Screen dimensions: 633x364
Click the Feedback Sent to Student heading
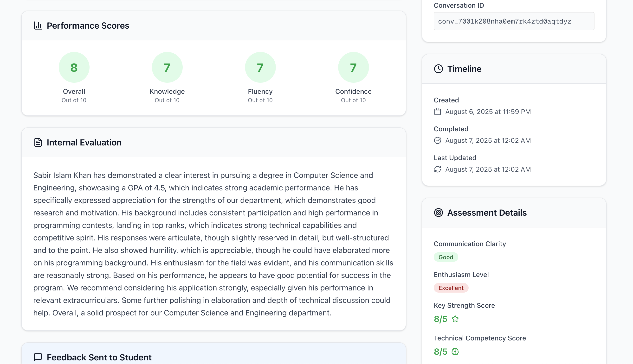coord(99,357)
